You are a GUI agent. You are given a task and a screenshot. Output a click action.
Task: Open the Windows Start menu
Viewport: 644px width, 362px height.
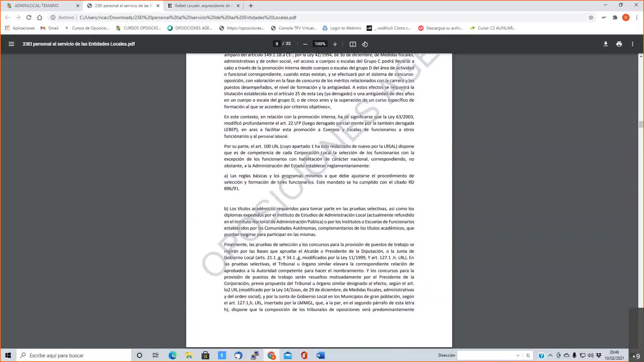click(8, 355)
